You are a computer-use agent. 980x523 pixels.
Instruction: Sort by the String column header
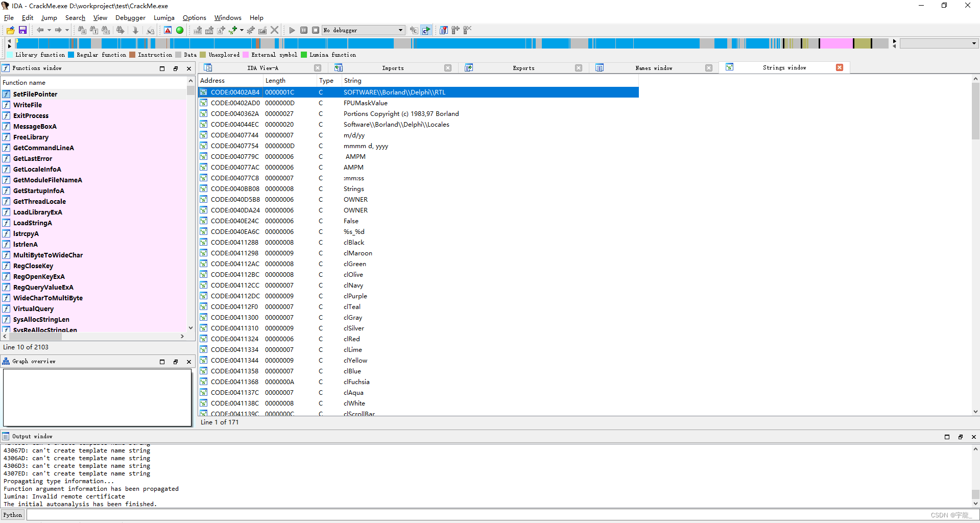pyautogui.click(x=490, y=81)
